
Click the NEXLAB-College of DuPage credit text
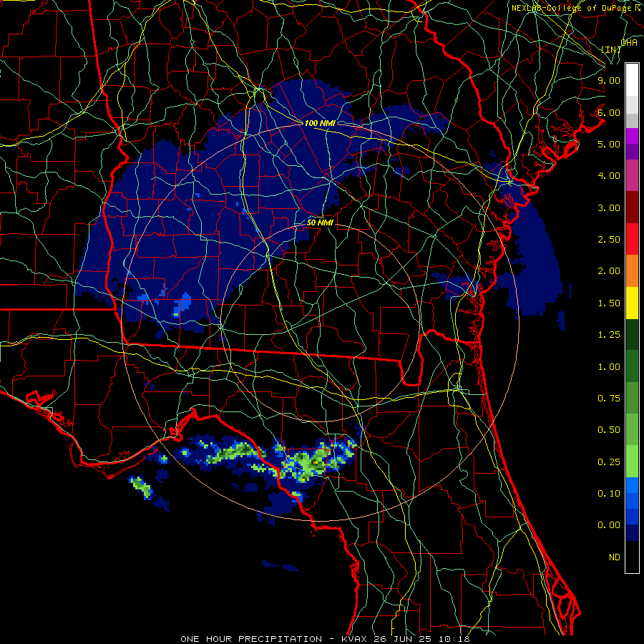coord(577,8)
